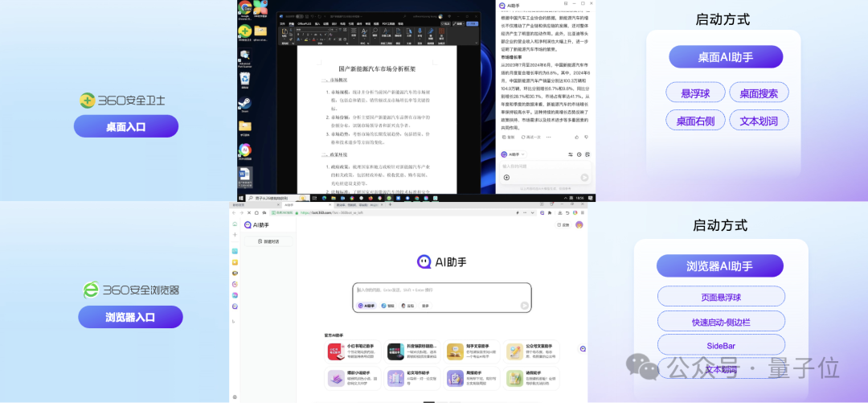
Task: Select the SideBar option
Action: tap(721, 345)
